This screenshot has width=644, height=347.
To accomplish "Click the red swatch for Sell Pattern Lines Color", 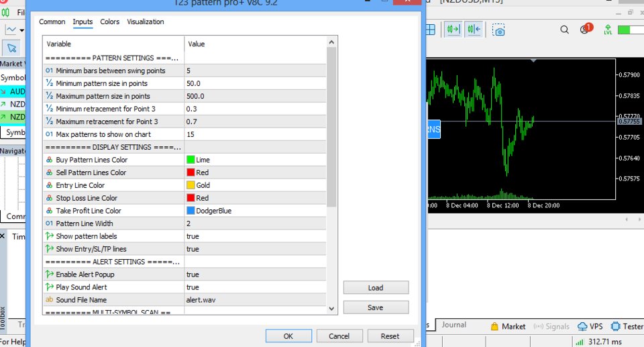I will [191, 172].
